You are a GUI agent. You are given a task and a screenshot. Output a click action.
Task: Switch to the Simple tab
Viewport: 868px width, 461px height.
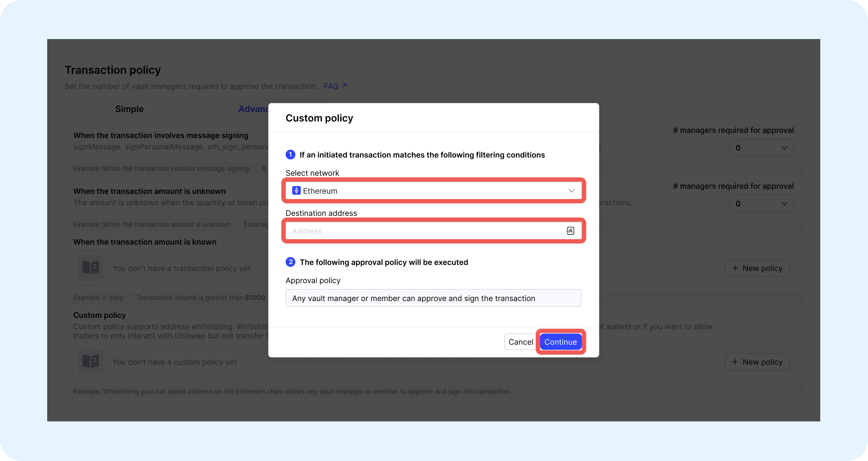129,108
